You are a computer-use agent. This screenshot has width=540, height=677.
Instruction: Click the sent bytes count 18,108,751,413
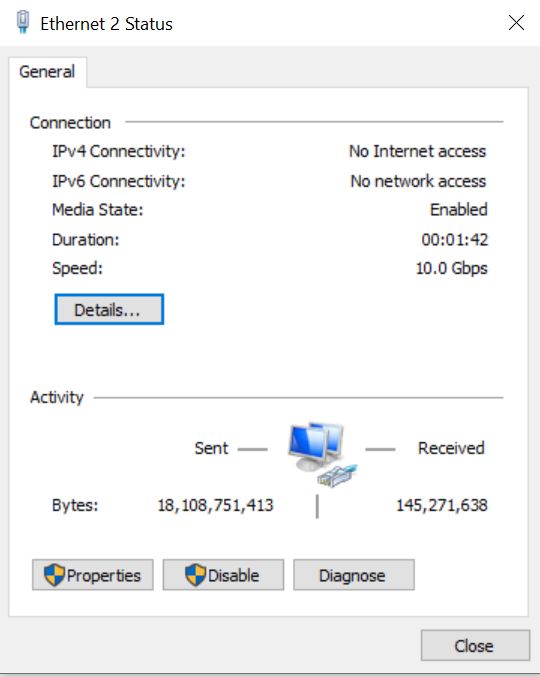pyautogui.click(x=215, y=505)
